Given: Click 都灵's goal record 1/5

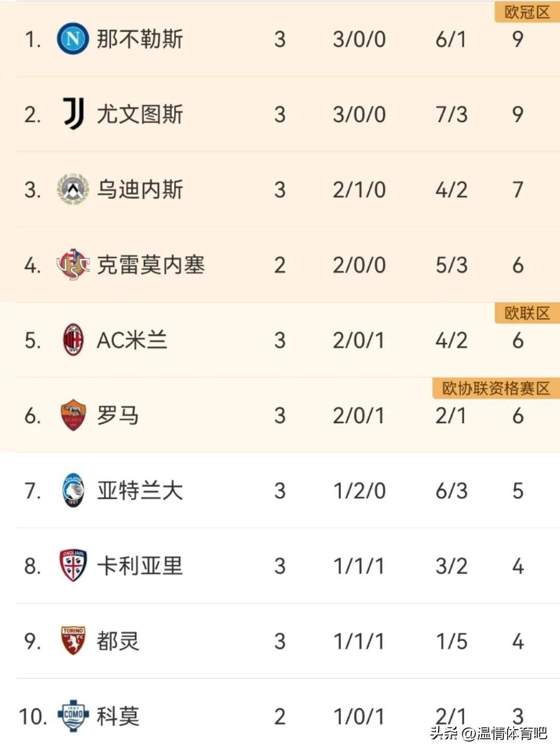Looking at the screenshot, I should pos(451,641).
